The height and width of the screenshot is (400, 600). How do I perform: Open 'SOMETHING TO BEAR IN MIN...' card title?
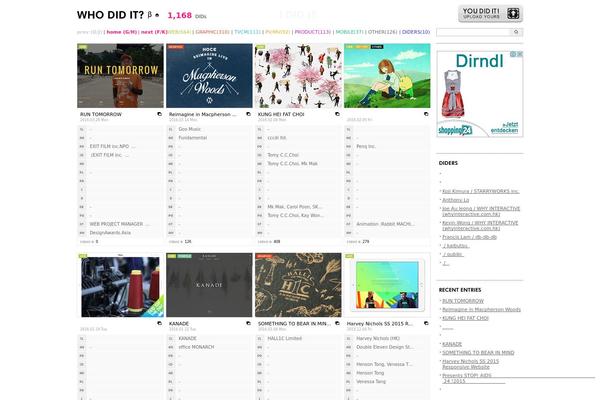pos(294,324)
